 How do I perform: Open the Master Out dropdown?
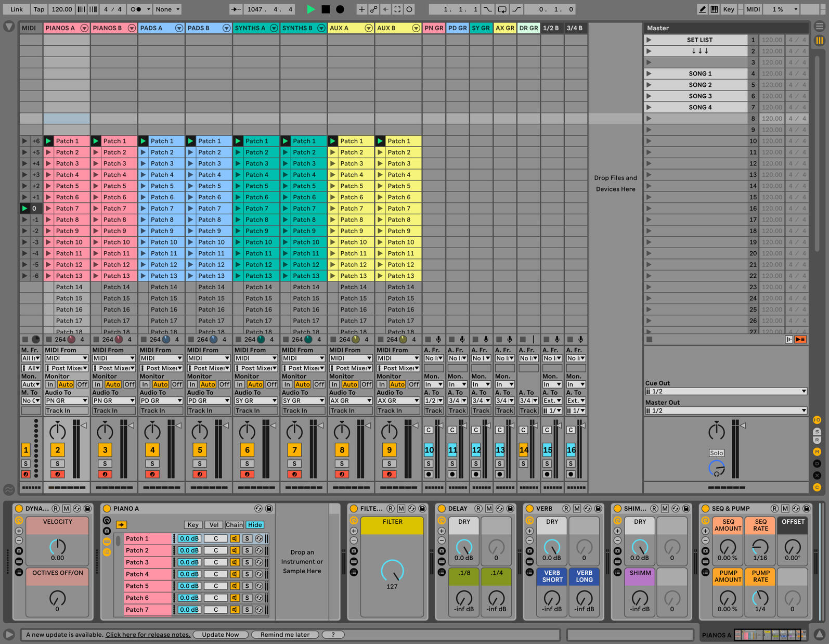[726, 410]
